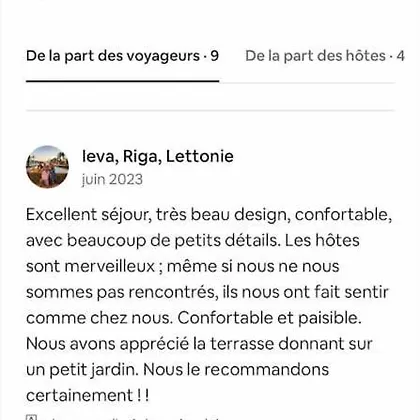Click the review sentence about 'la terrasse'
Screen dimensions: 420x420
[x=199, y=357]
